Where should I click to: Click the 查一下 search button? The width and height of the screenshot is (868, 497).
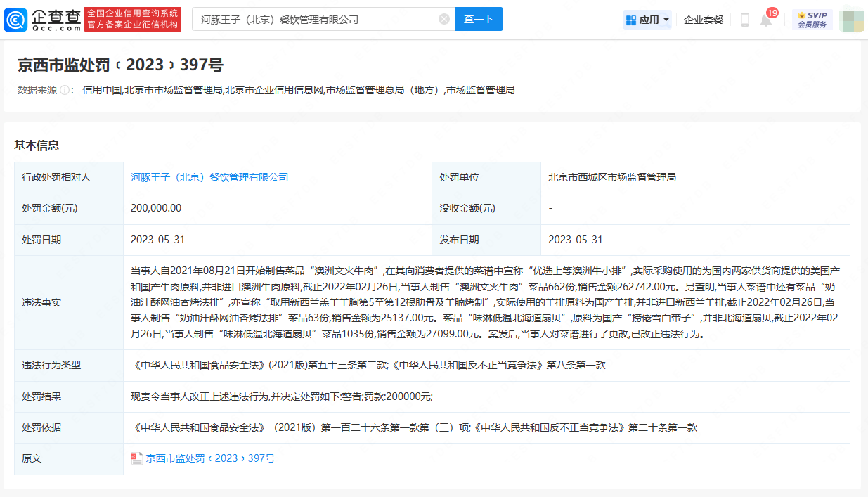(x=479, y=19)
